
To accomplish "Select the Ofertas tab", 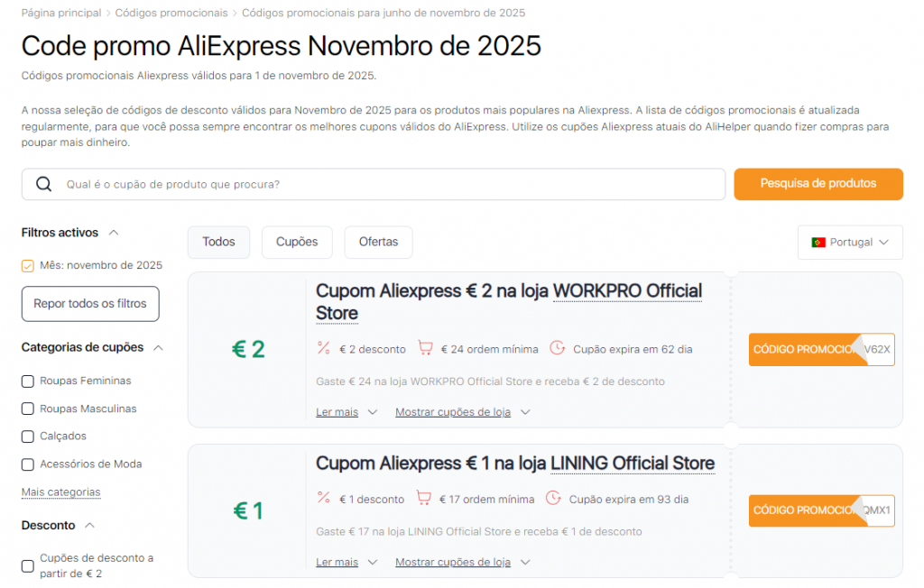I will [x=378, y=242].
